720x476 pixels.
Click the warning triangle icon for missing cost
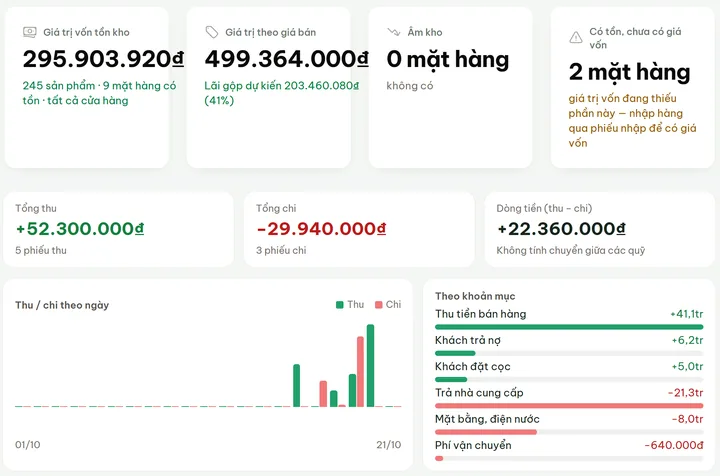click(x=576, y=38)
